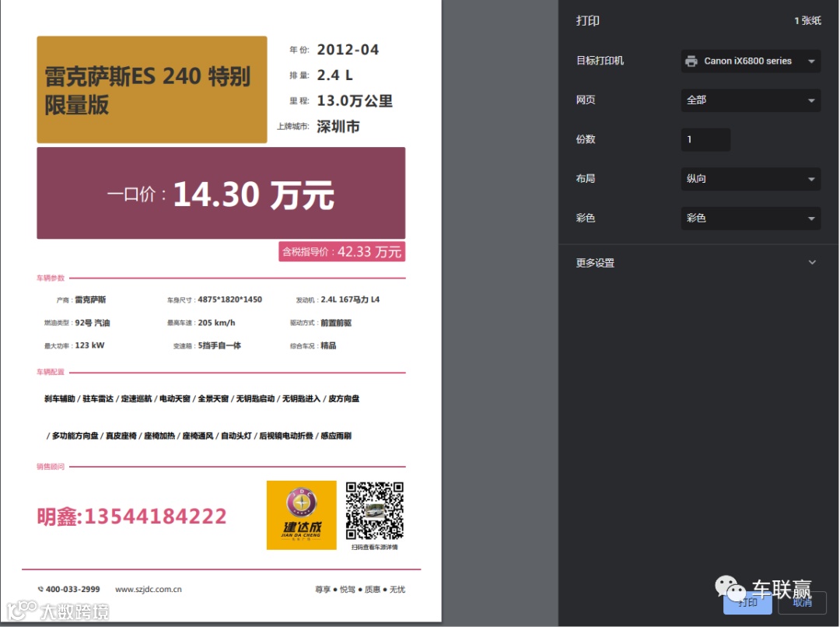Click the sales contact 明鑫:13544184222
The height and width of the screenshot is (627, 840).
click(131, 517)
